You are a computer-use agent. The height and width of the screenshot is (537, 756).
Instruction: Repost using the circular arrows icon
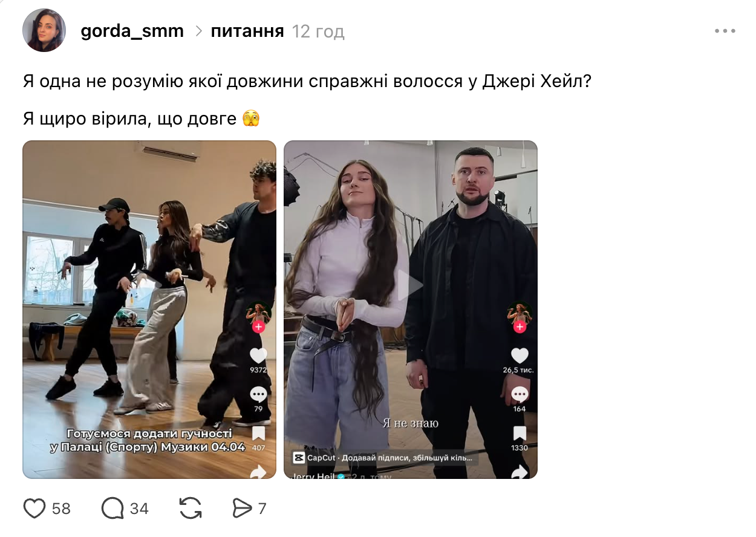tap(191, 509)
